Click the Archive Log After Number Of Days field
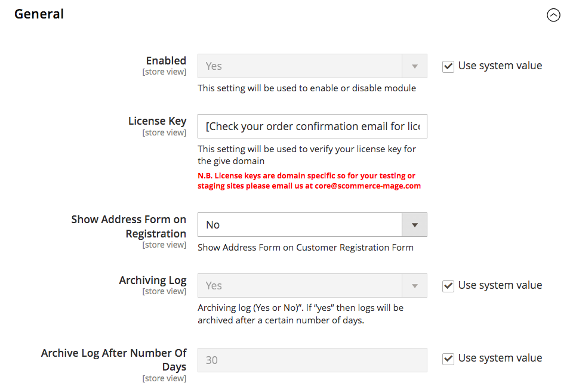The height and width of the screenshot is (392, 576). point(312,360)
